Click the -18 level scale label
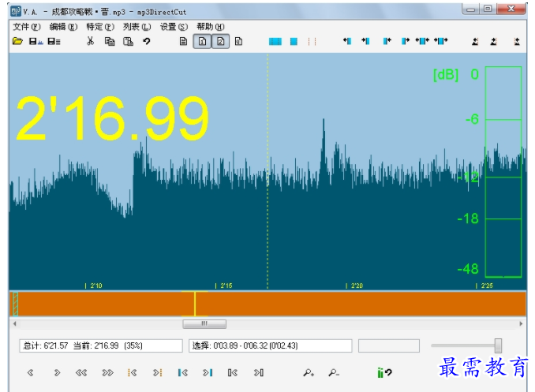The width and height of the screenshot is (535, 392). point(468,218)
